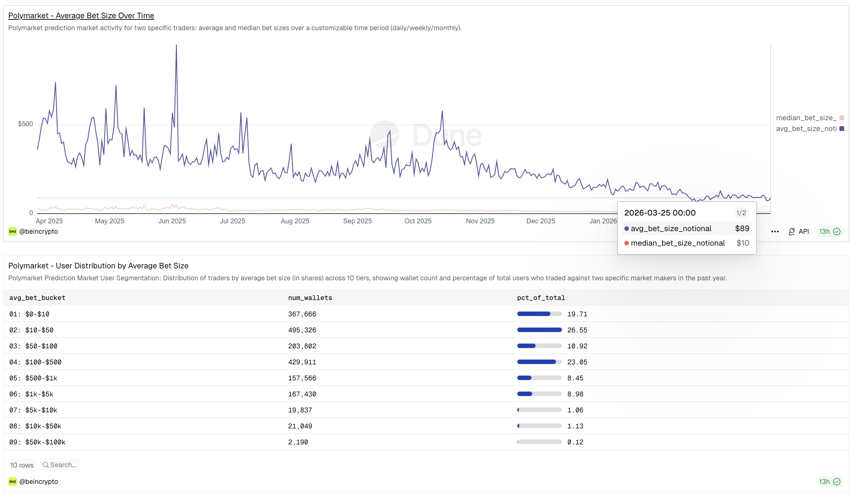The height and width of the screenshot is (501, 868).
Task: Click the 10 rows count label
Action: coord(22,465)
